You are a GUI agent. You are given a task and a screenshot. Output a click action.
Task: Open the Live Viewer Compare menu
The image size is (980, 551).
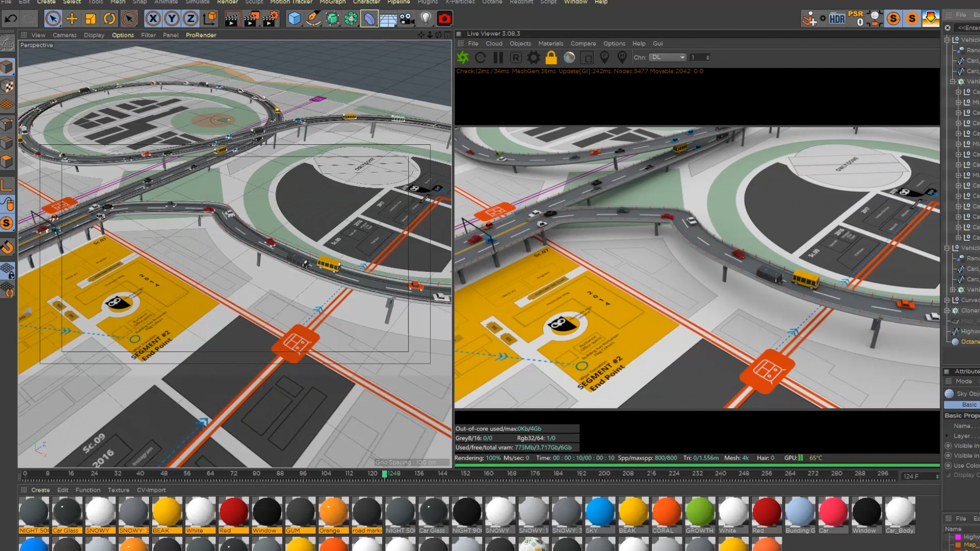583,44
